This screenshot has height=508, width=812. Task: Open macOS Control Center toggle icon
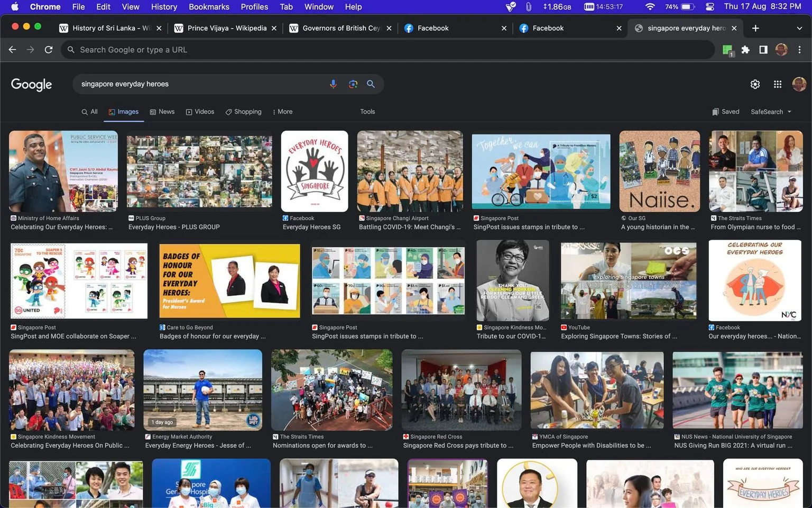(710, 7)
